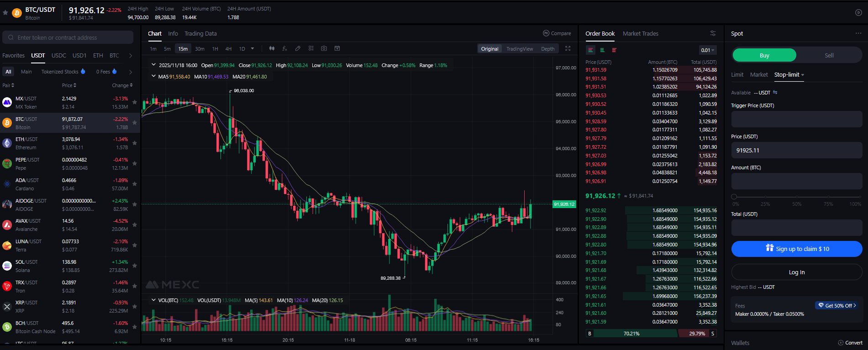This screenshot has height=350, width=868.
Task: Click the buy/sell ratio bar at 70.21%
Action: point(631,334)
